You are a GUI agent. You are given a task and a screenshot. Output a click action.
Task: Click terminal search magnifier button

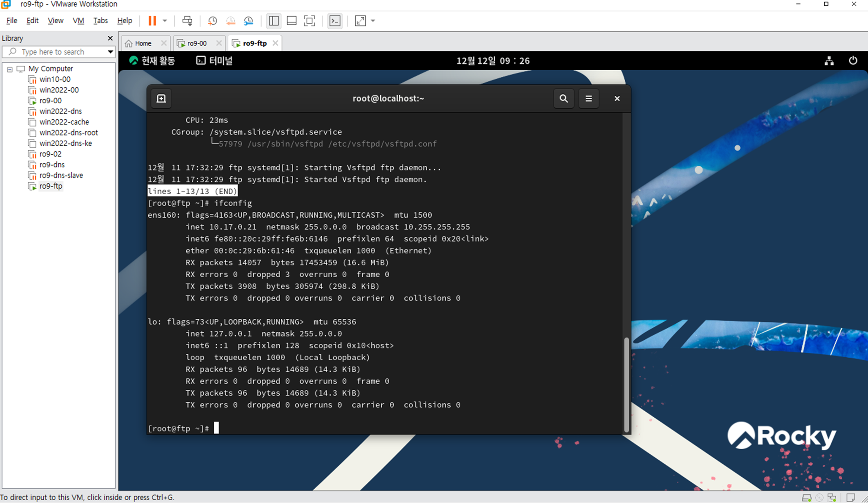click(x=563, y=98)
